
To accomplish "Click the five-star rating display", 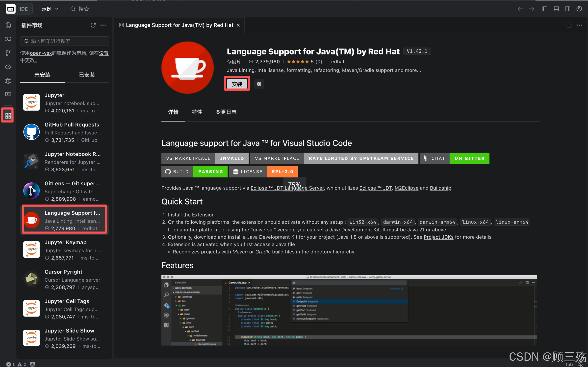I will point(298,62).
